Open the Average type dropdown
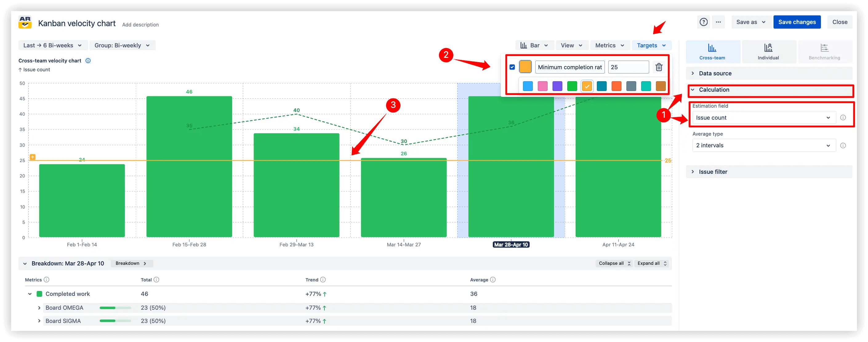The width and height of the screenshot is (868, 342). [764, 145]
